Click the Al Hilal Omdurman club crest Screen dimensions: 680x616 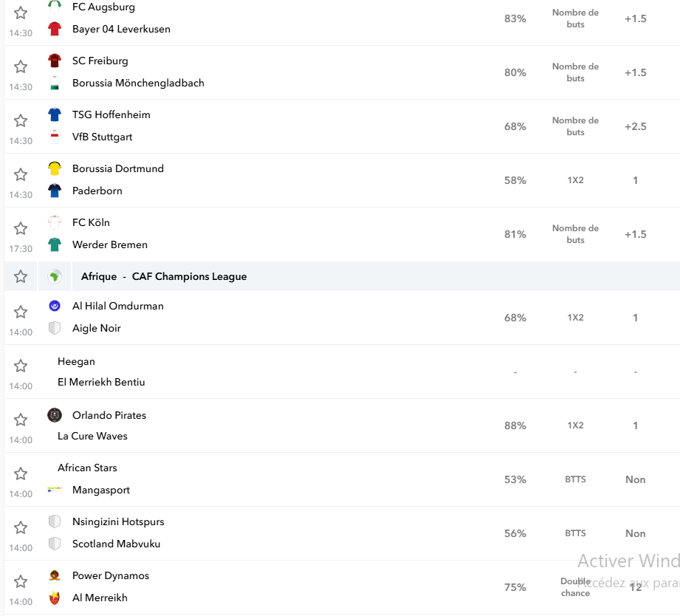click(x=55, y=306)
